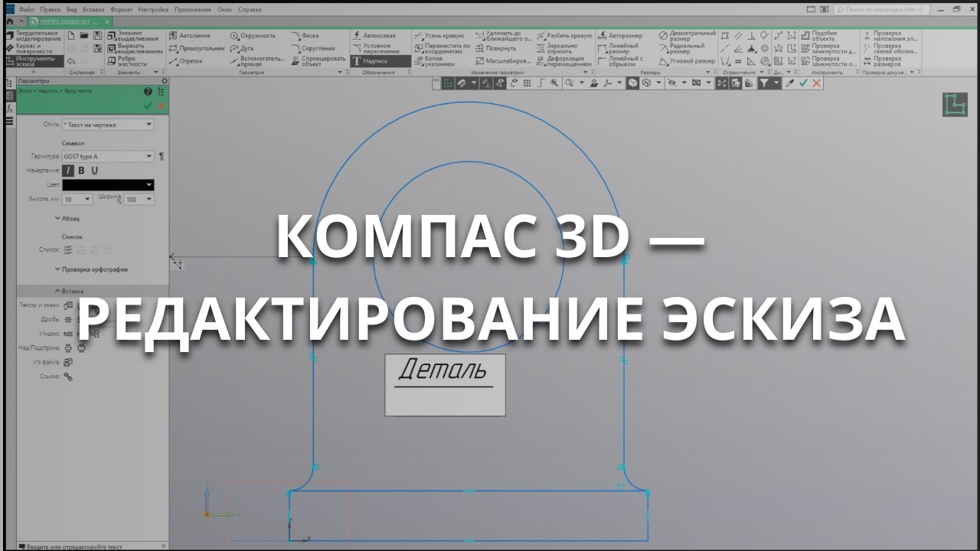
Task: Open the Параметры panel gear settings
Action: pos(164,80)
